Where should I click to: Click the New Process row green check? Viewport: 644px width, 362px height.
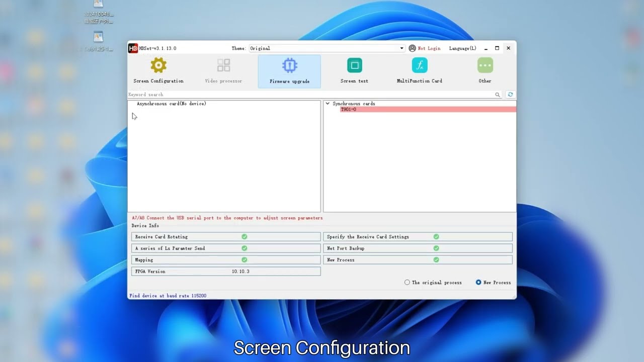436,259
